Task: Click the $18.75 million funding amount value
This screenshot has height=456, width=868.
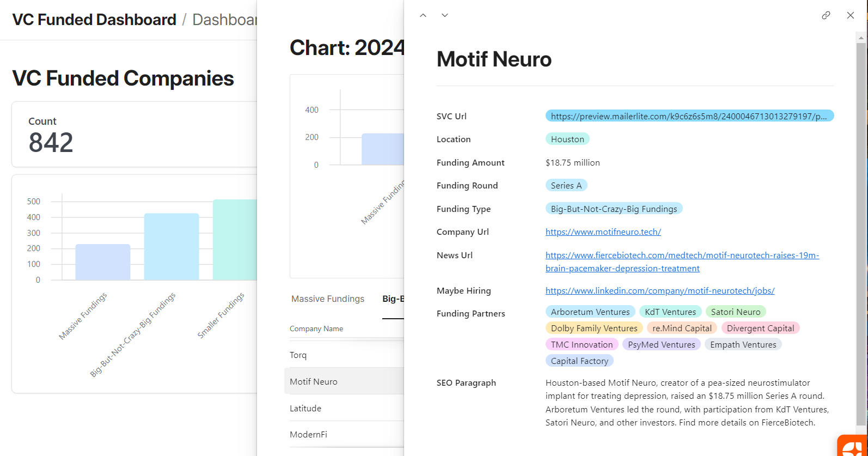Action: 573,163
